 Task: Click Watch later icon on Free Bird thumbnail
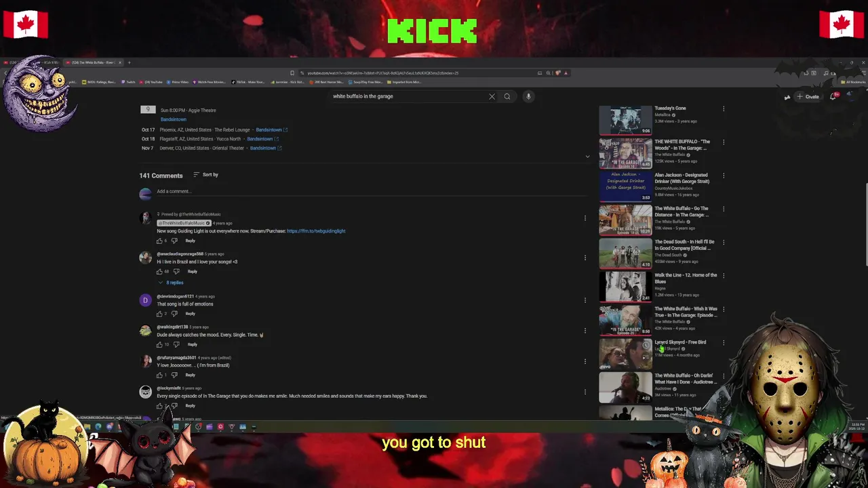(646, 345)
